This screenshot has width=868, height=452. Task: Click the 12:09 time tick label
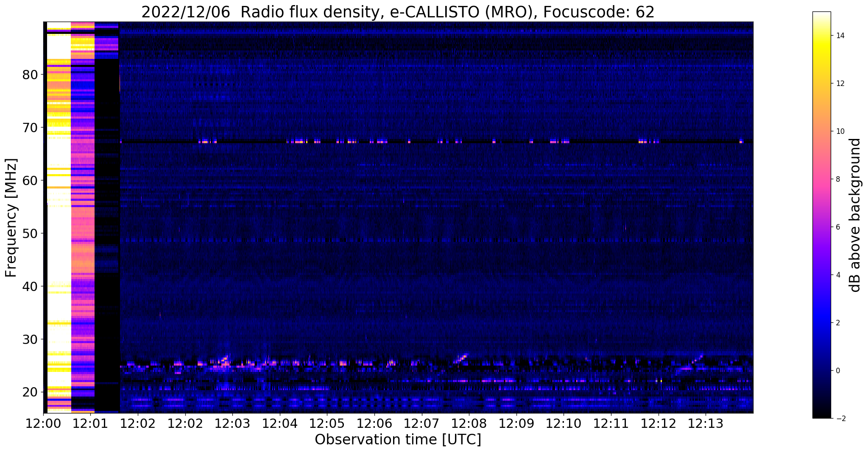516,423
